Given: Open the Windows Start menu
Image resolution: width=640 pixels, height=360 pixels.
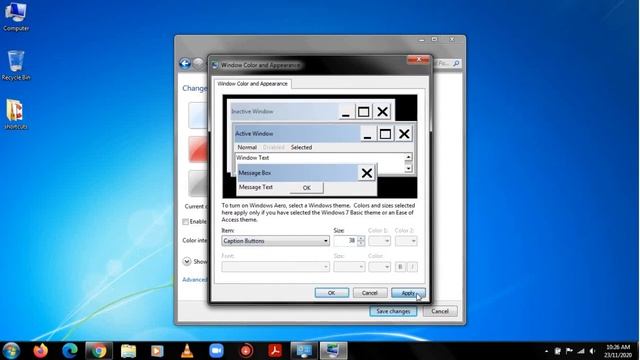Looking at the screenshot, I should coord(11,351).
